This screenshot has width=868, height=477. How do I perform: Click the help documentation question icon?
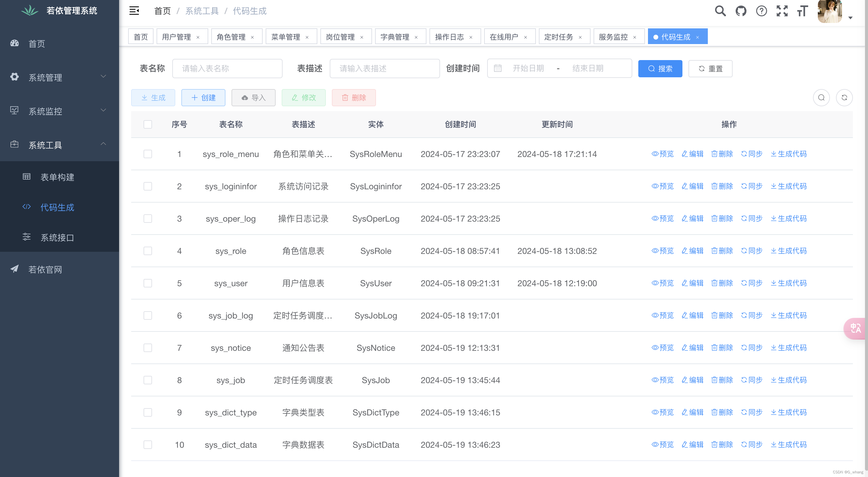761,11
